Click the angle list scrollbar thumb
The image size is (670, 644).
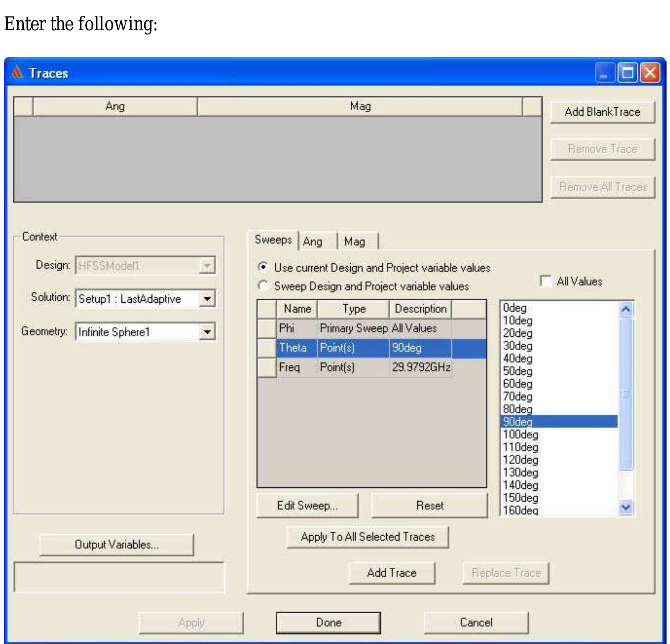point(626,393)
